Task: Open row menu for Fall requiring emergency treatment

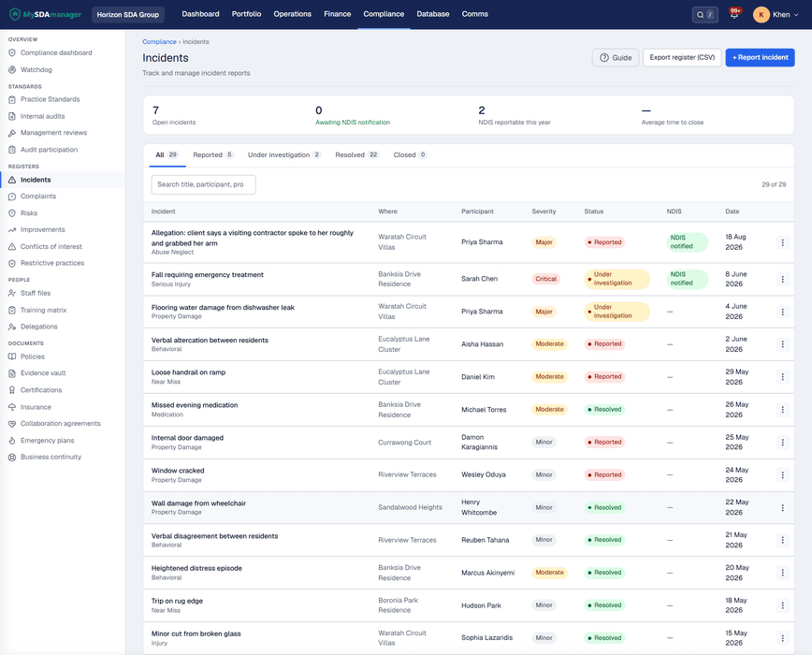Action: coord(782,279)
